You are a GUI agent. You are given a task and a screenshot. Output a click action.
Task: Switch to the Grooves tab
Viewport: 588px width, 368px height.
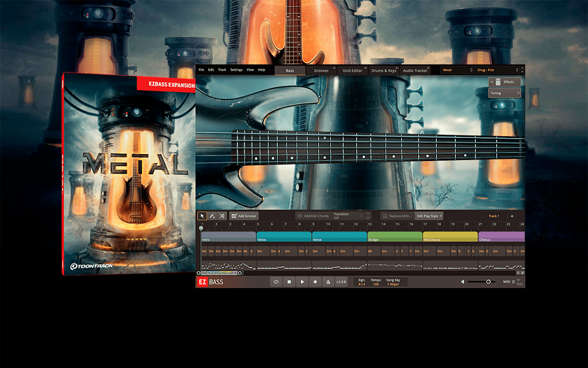point(321,70)
